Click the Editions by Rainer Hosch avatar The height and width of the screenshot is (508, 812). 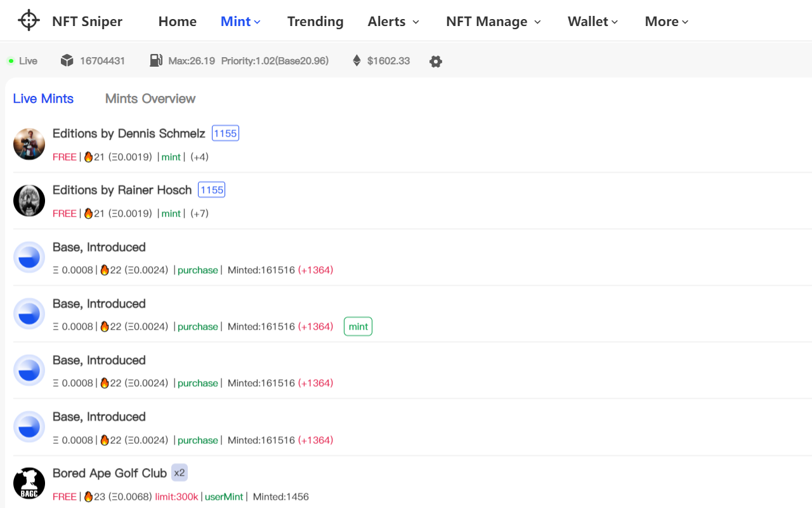click(x=29, y=201)
